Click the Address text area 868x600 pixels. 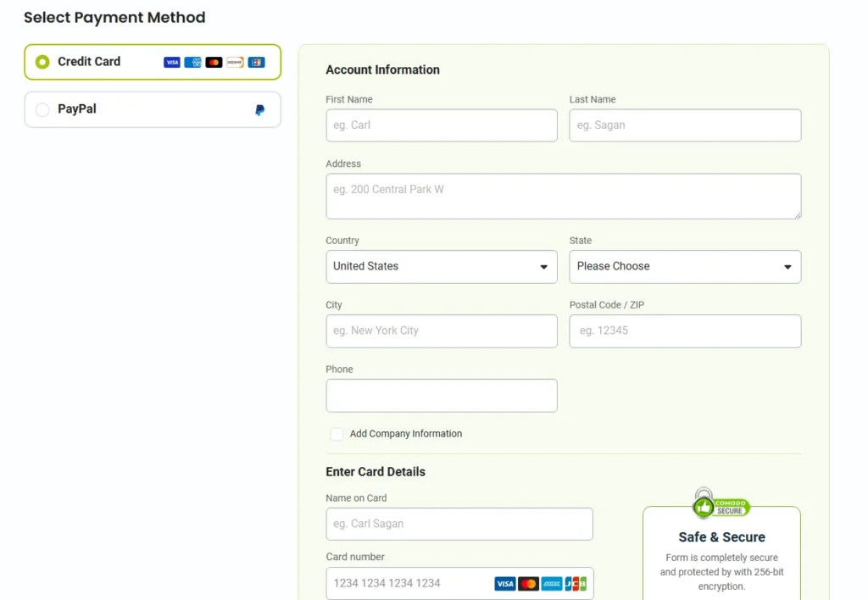563,195
